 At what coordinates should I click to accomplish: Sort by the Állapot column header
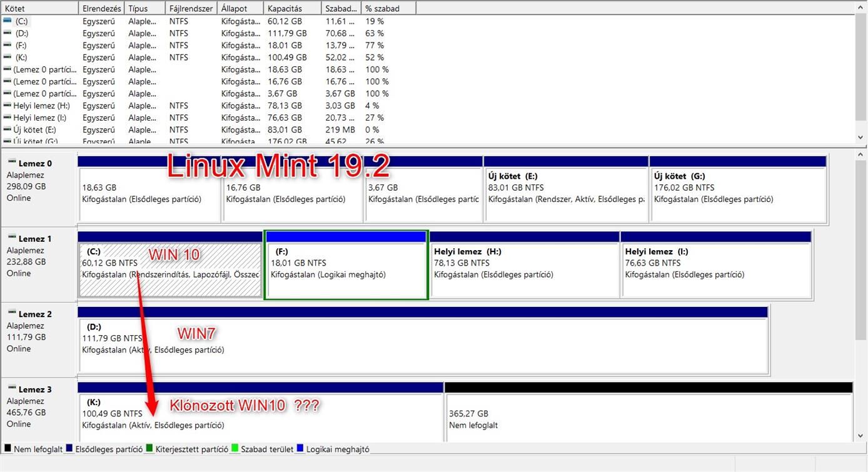[x=240, y=8]
